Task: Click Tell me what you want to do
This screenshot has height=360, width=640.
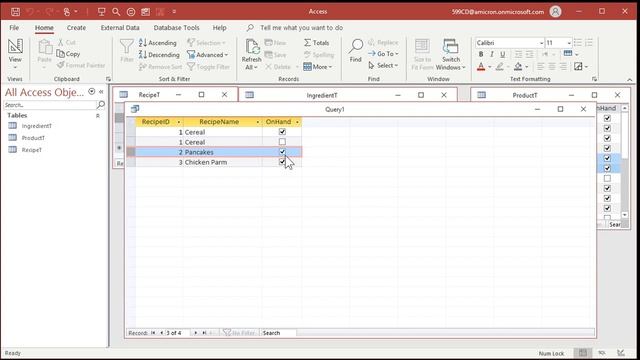Action: pyautogui.click(x=301, y=27)
